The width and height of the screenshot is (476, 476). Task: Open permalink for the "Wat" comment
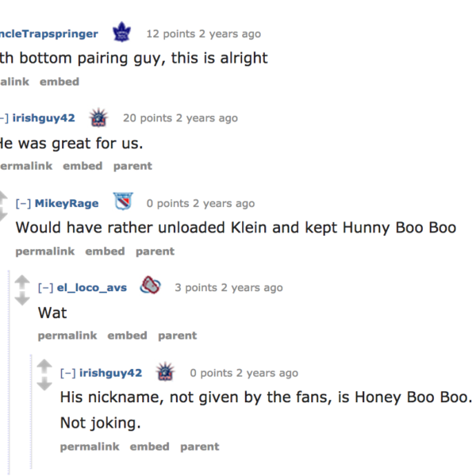tap(67, 336)
